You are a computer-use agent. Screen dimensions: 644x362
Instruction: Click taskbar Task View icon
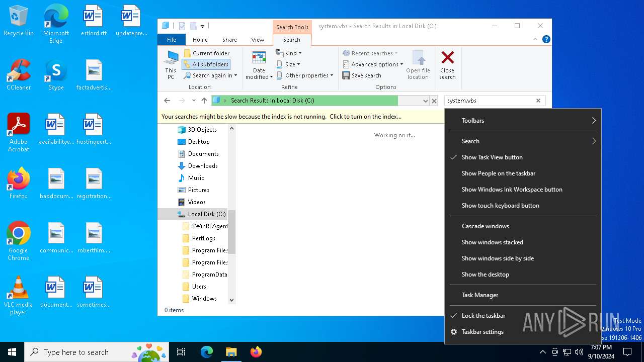click(x=181, y=352)
